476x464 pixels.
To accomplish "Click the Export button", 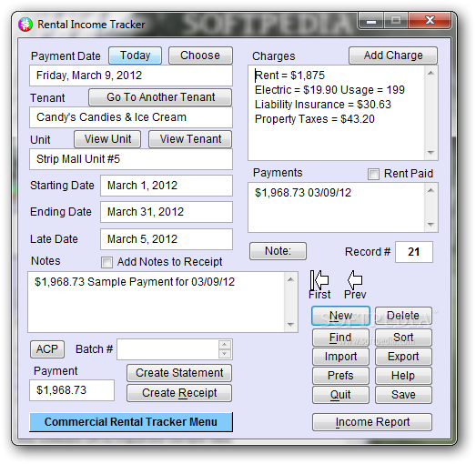I will (x=403, y=357).
